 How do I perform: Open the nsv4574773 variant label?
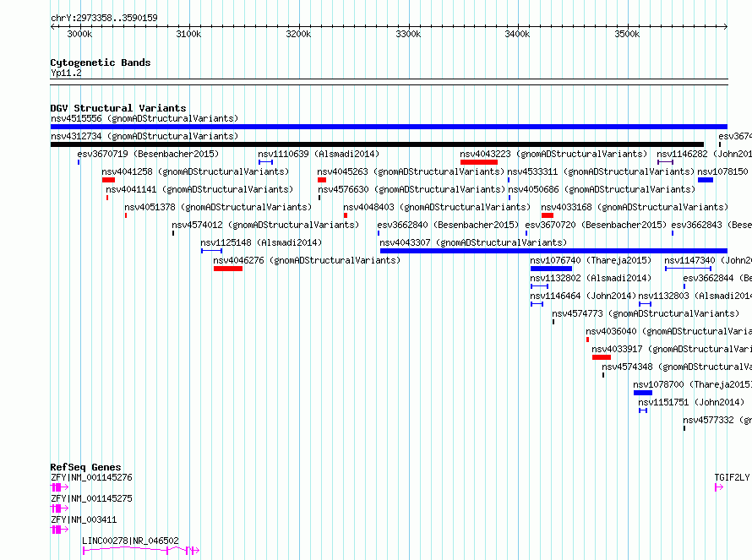(x=646, y=313)
